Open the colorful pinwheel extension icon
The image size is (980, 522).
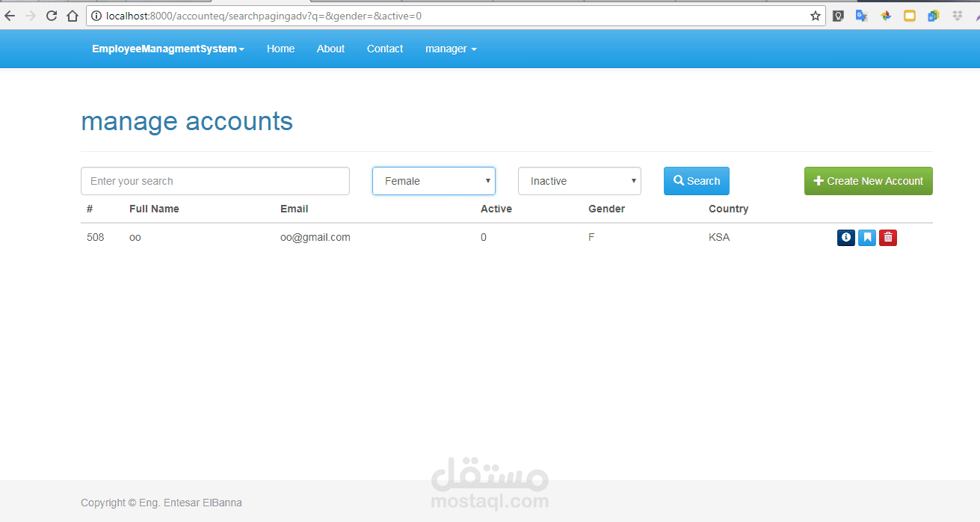(886, 16)
